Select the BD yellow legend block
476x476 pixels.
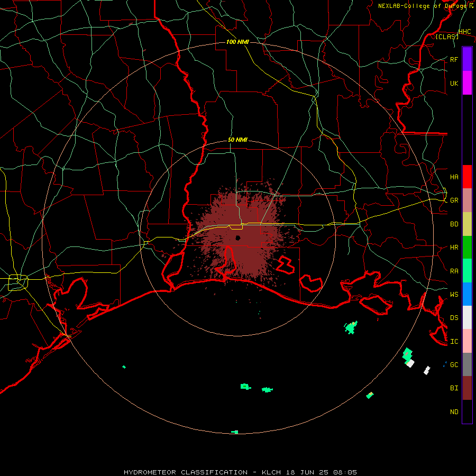[x=467, y=224]
